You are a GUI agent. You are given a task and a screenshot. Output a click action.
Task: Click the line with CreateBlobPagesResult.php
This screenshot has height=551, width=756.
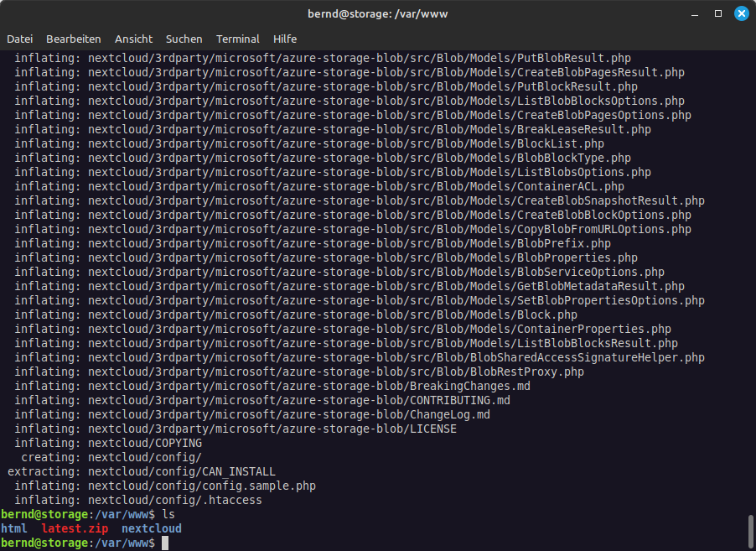350,72
